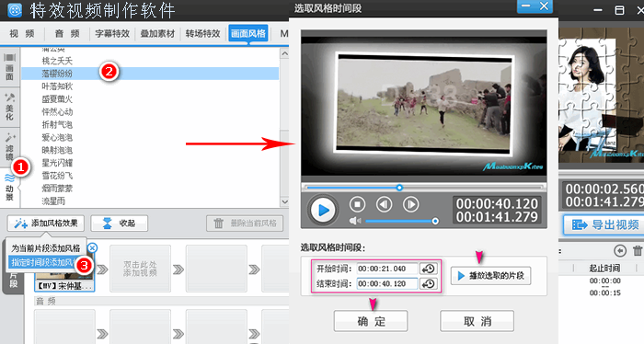644x344 pixels.
Task: Cancel with the 取消 button
Action: click(477, 321)
